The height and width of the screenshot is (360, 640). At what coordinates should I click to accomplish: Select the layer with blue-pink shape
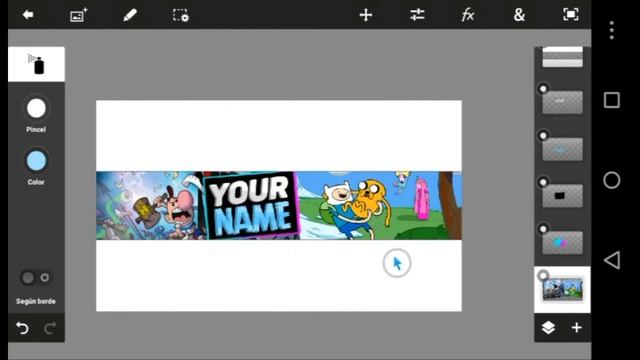[562, 243]
